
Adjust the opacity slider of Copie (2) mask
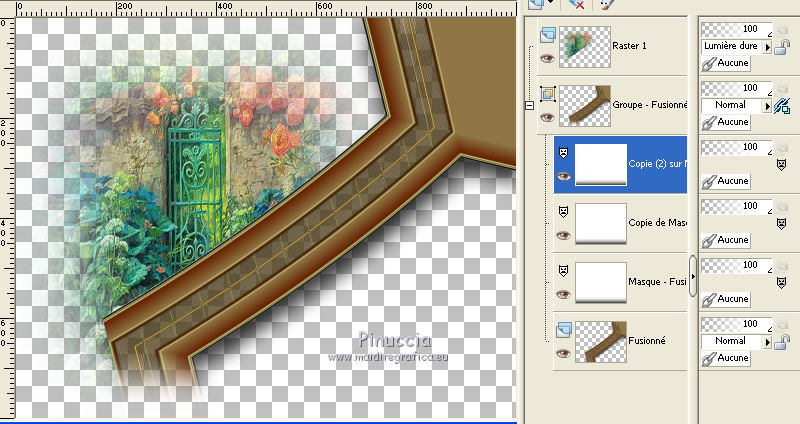(x=737, y=147)
